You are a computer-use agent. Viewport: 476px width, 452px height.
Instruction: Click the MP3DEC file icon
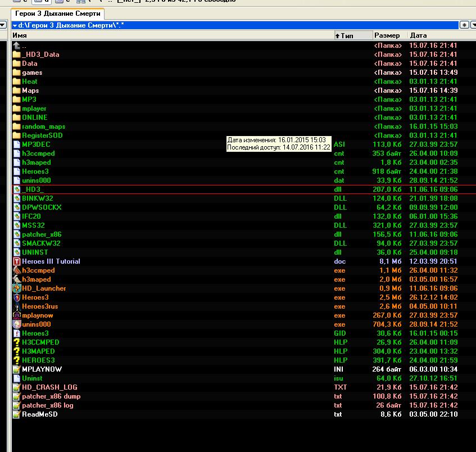pyautogui.click(x=17, y=144)
